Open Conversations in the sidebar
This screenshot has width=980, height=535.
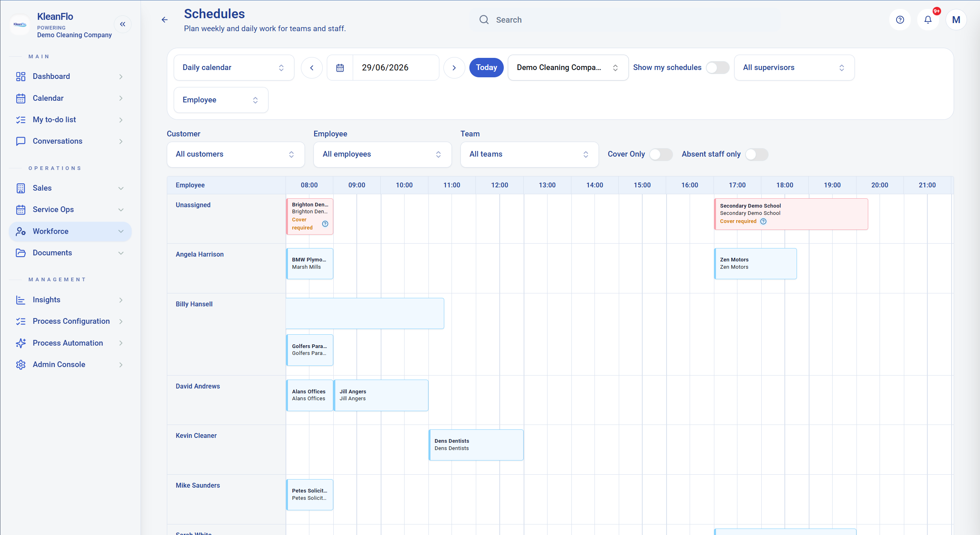[70, 141]
